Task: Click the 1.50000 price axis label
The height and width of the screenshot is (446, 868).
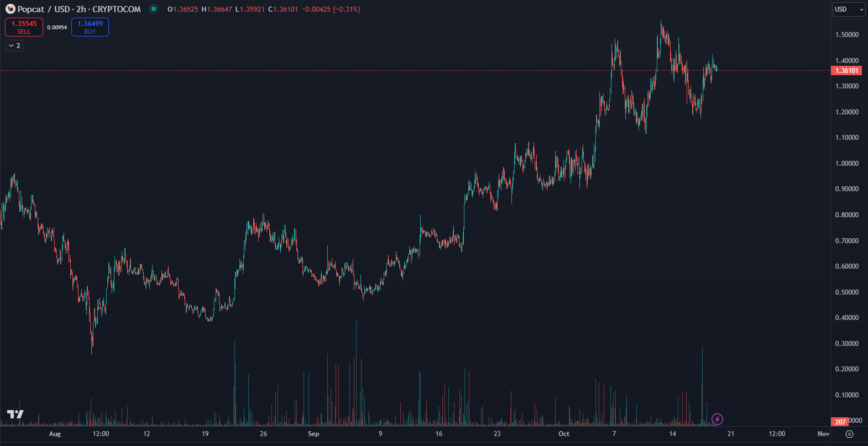Action: [x=847, y=35]
